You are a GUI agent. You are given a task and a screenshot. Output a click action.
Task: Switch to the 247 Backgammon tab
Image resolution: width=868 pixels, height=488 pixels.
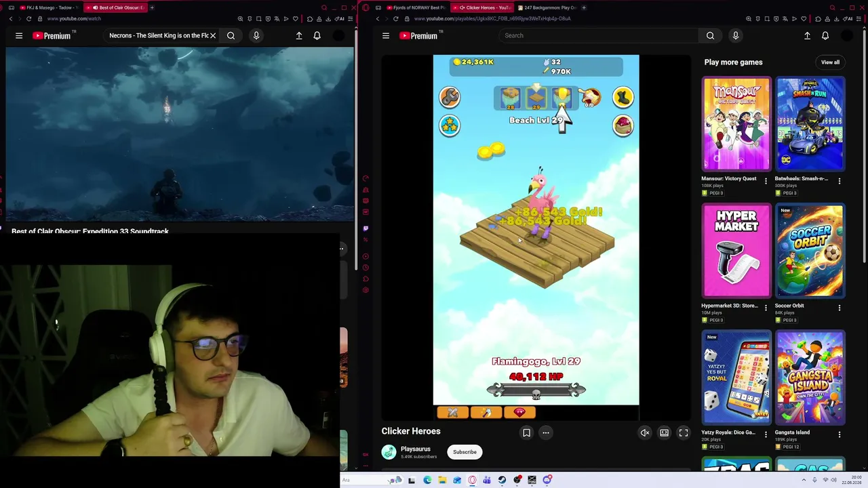click(546, 7)
